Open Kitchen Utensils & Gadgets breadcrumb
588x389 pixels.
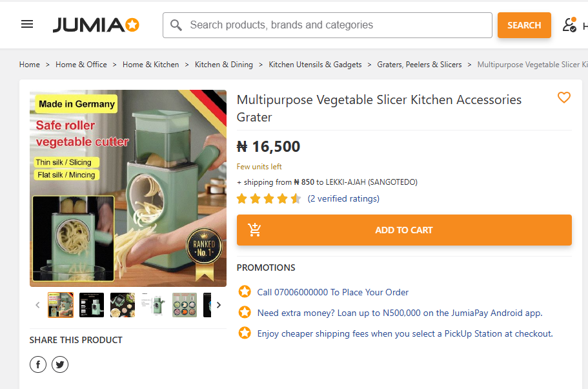pos(315,65)
